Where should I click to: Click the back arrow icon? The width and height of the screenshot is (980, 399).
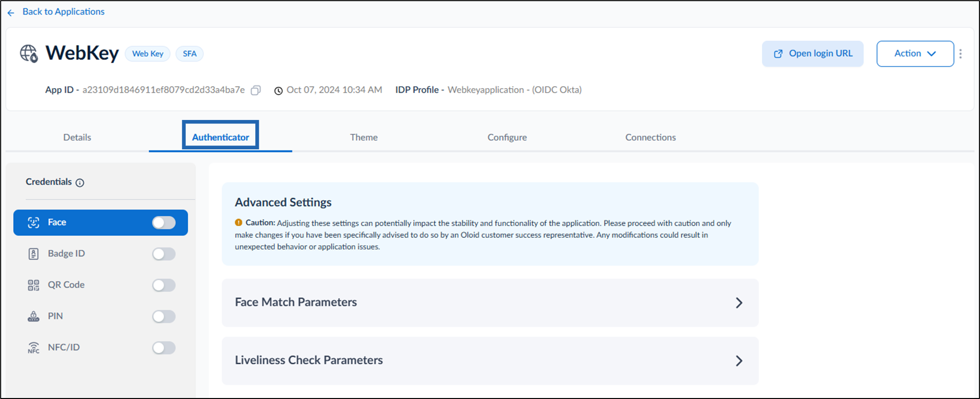(11, 12)
